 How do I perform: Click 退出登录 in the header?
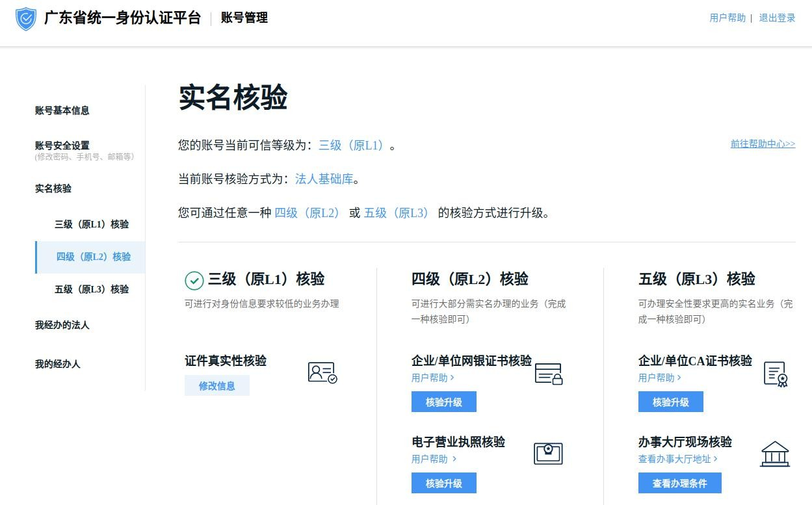(x=777, y=18)
